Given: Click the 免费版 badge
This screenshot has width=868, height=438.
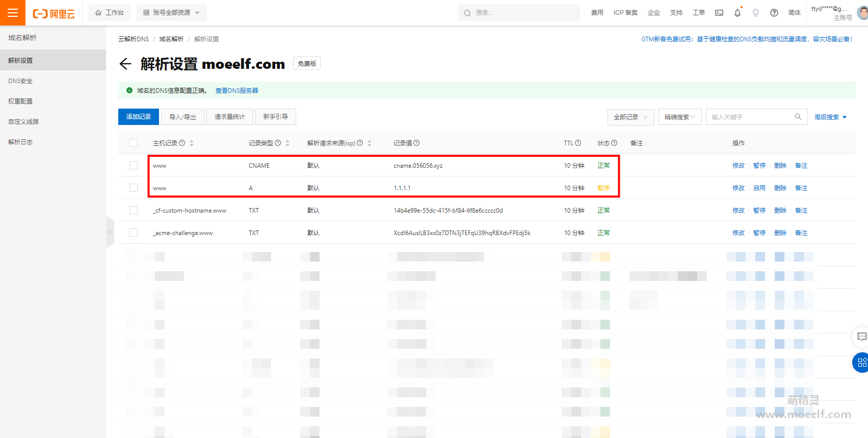Looking at the screenshot, I should coord(307,63).
